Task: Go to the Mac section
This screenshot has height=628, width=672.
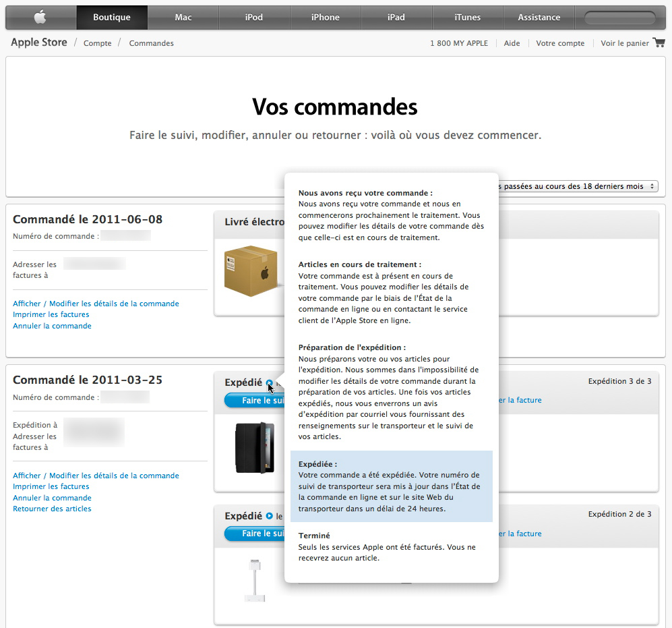Action: [183, 17]
